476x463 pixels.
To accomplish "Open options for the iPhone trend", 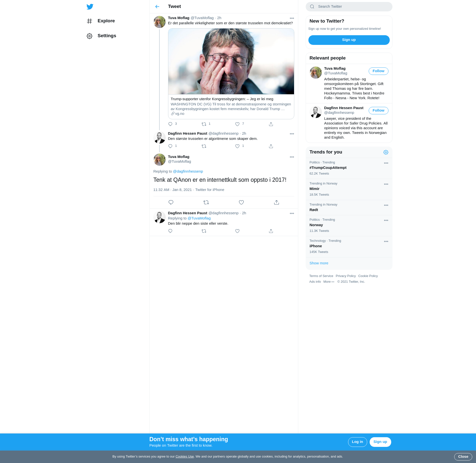I will click(386, 242).
